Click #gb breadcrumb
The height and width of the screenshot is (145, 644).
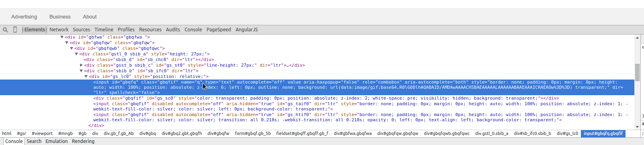82,133
